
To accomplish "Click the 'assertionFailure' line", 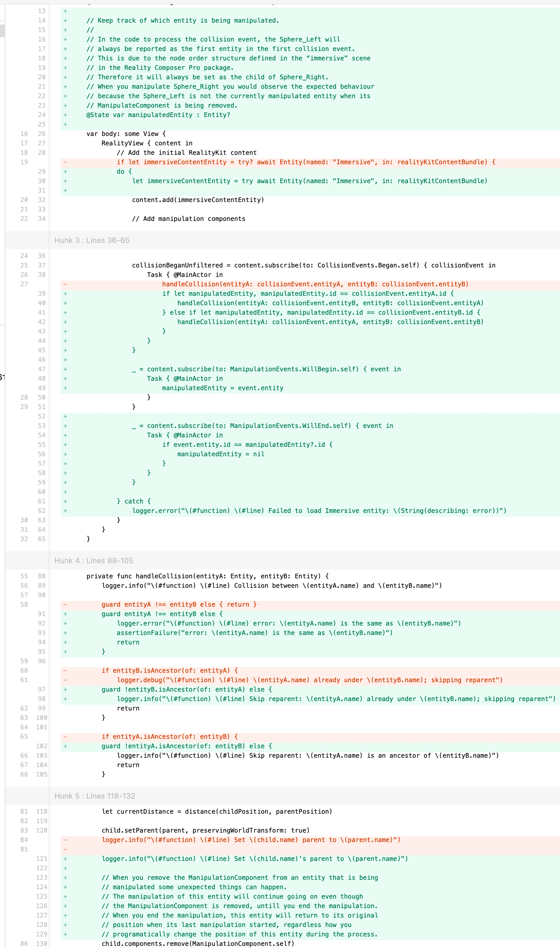I will click(255, 633).
